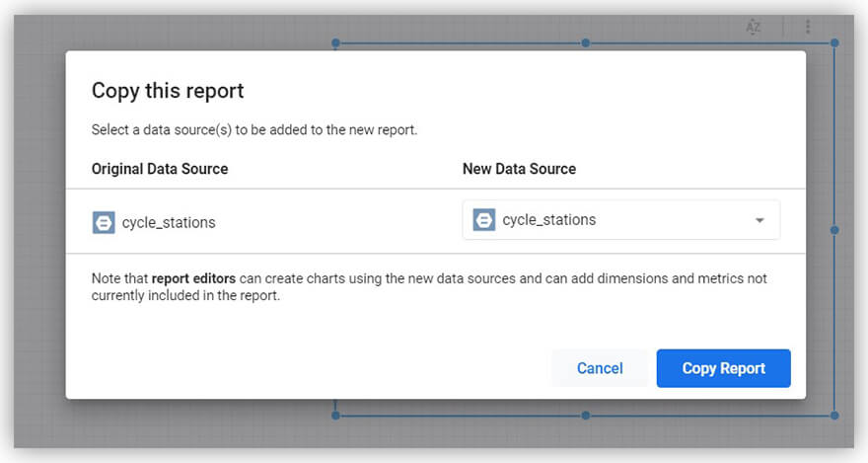Click the bottom-middle selection handle
Image resolution: width=868 pixels, height=463 pixels.
coord(586,416)
